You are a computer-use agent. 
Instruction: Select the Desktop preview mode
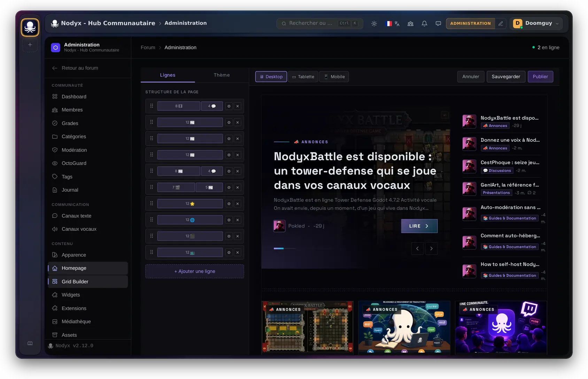(x=271, y=77)
